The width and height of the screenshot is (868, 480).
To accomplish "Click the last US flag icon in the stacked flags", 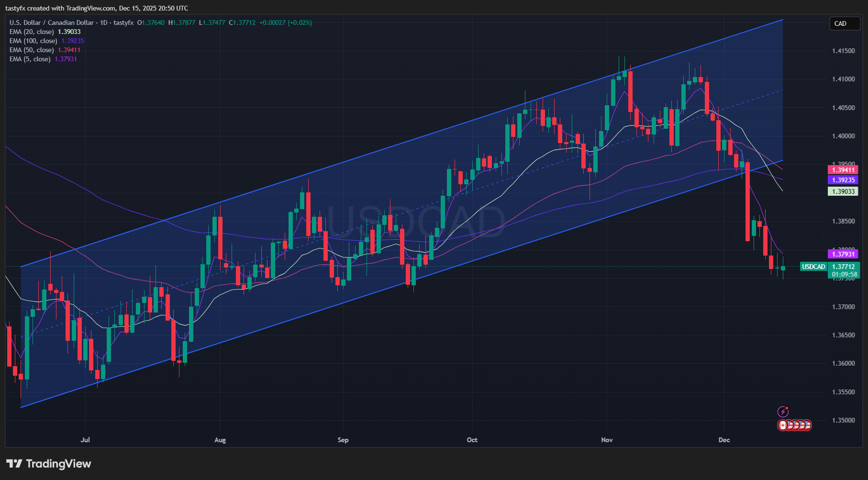I will click(x=808, y=426).
